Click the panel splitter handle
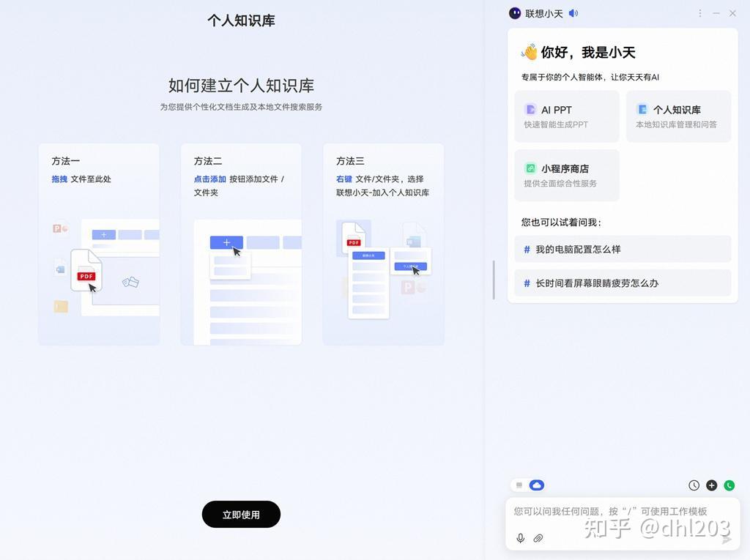Screen dimensions: 750x560 494,280
